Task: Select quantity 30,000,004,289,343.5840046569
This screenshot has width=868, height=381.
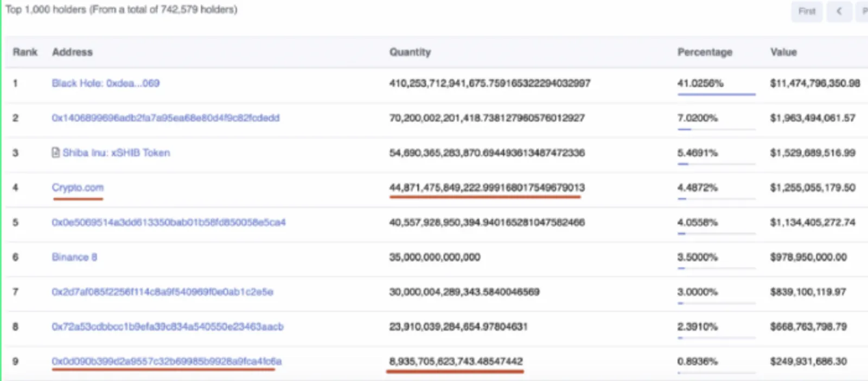Action: (x=464, y=292)
